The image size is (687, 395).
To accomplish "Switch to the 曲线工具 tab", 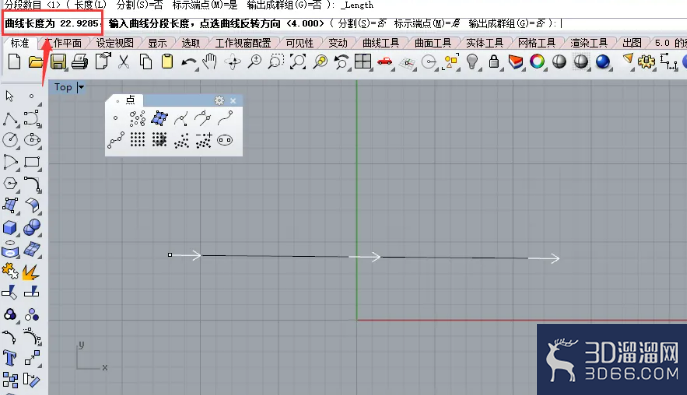I will click(x=380, y=42).
